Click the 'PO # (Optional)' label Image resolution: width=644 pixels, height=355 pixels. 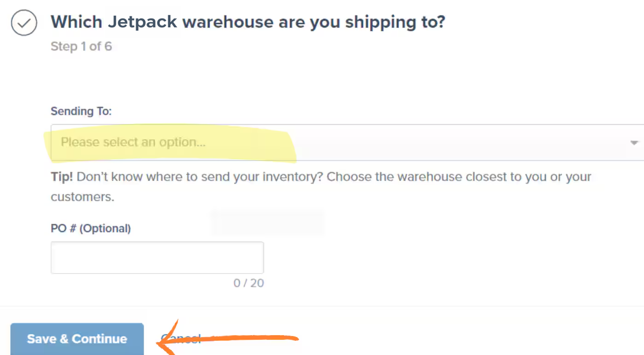tap(90, 228)
